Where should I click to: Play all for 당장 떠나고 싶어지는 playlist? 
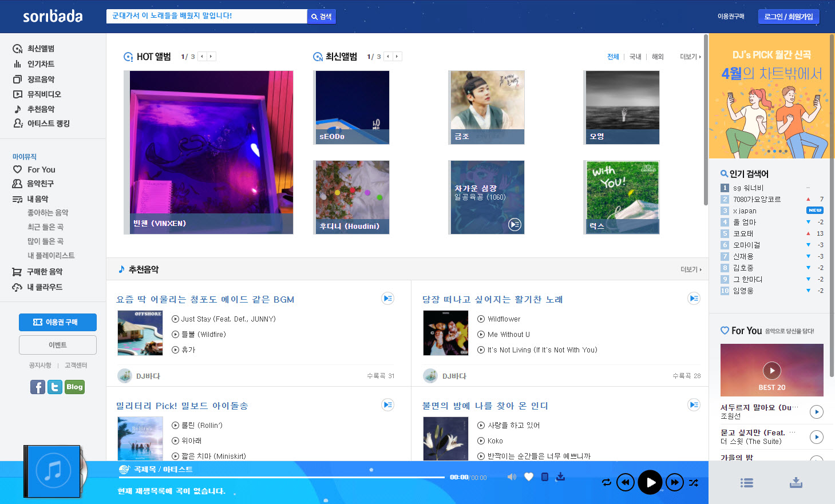(x=694, y=298)
